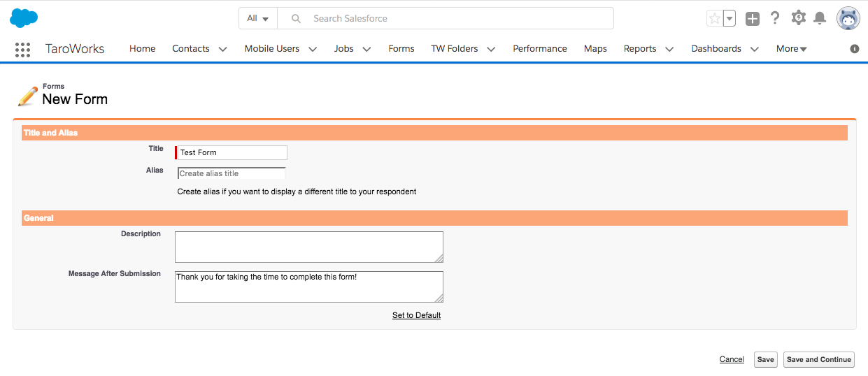This screenshot has width=868, height=376.
Task: Click the Favorites star icon
Action: pyautogui.click(x=714, y=19)
